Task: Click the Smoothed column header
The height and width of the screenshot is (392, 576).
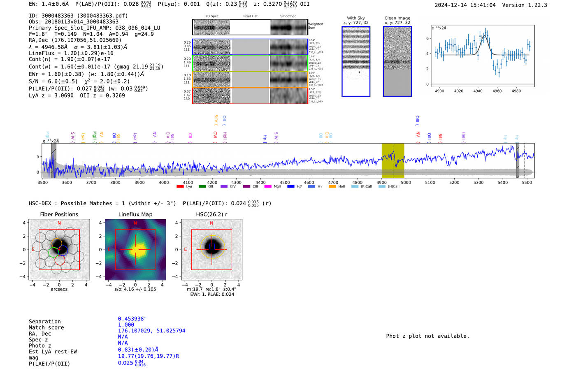Action: pyautogui.click(x=288, y=16)
